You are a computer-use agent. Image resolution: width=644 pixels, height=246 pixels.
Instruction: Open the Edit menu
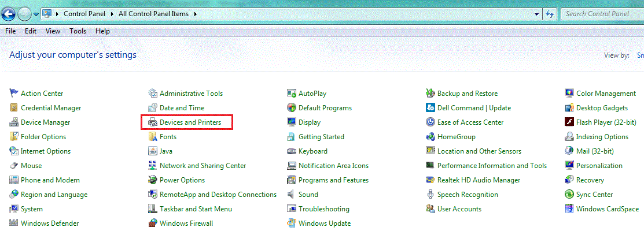click(31, 31)
